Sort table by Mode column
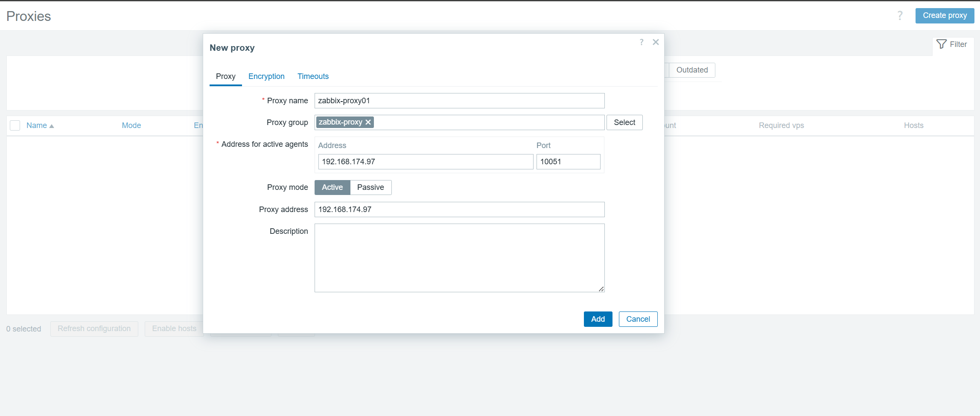980x416 pixels. (x=131, y=125)
